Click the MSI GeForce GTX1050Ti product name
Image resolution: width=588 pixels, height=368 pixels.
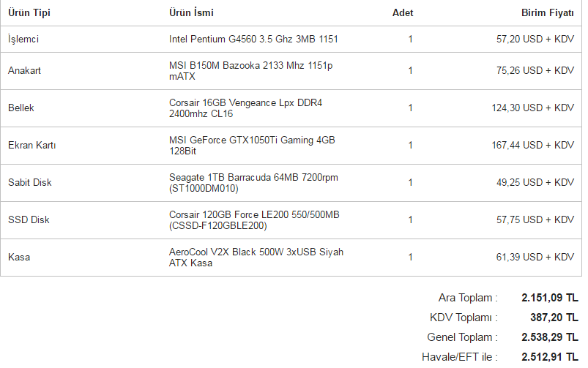tap(252, 146)
